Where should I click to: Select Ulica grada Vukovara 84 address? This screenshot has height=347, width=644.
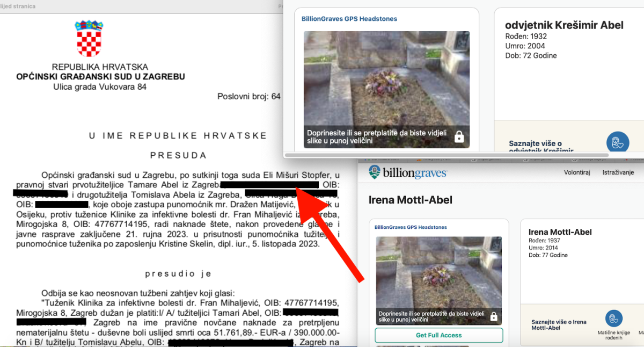(x=100, y=86)
